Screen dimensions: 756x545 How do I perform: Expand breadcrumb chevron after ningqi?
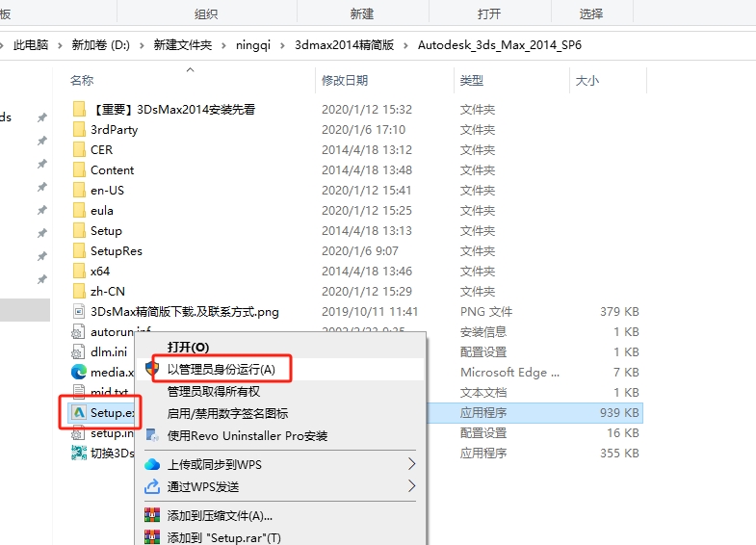(x=282, y=45)
